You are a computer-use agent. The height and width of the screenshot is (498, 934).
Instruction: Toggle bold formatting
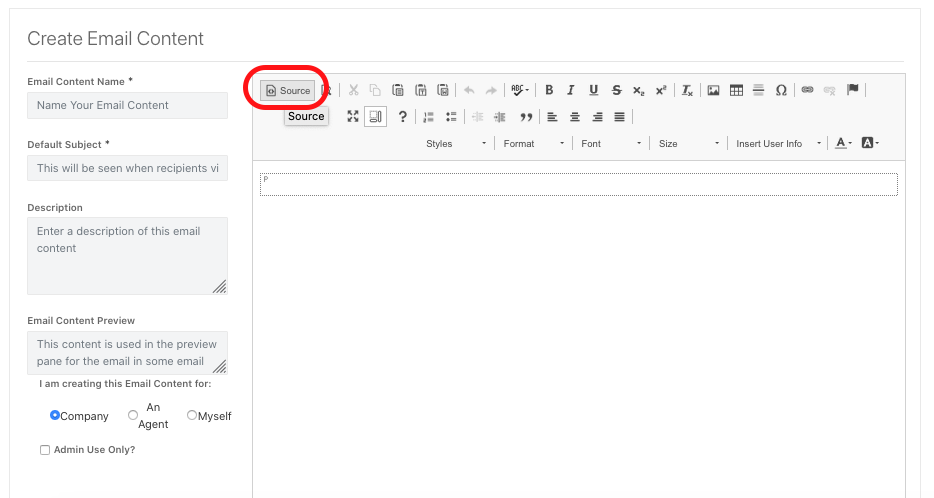549,90
